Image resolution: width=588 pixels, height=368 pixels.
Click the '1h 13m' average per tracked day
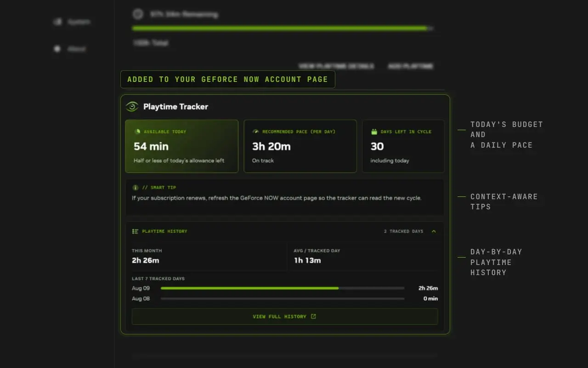pos(307,260)
